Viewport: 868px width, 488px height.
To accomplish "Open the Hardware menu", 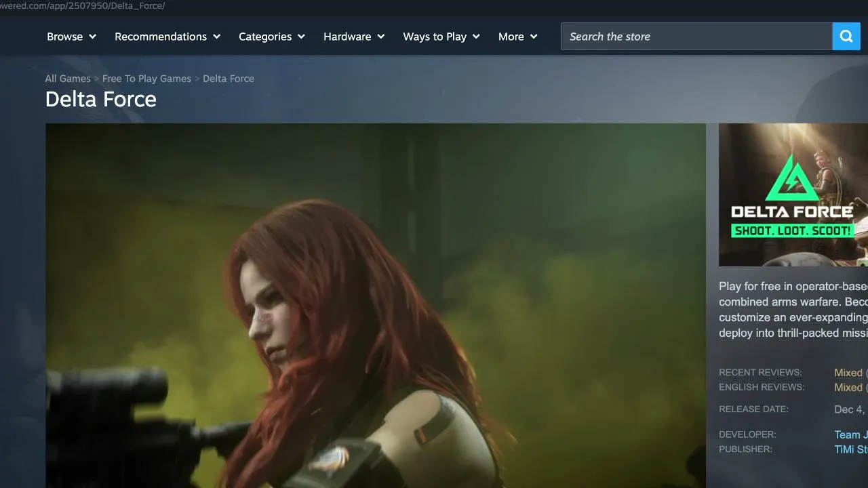I will pyautogui.click(x=354, y=37).
